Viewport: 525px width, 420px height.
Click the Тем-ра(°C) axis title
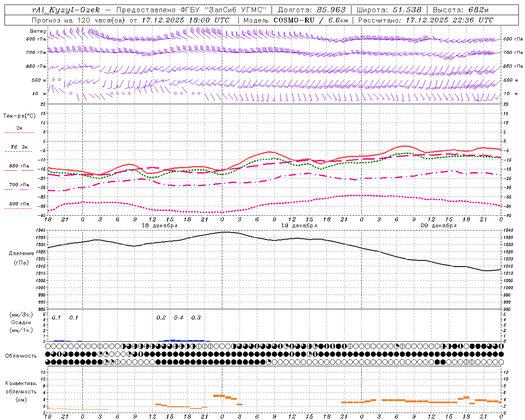(19, 116)
